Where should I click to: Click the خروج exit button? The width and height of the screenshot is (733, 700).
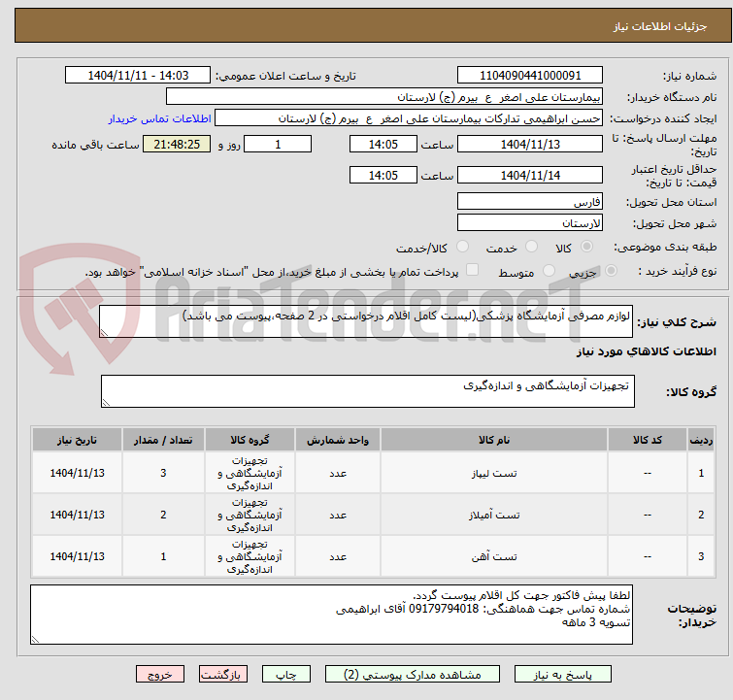160,675
